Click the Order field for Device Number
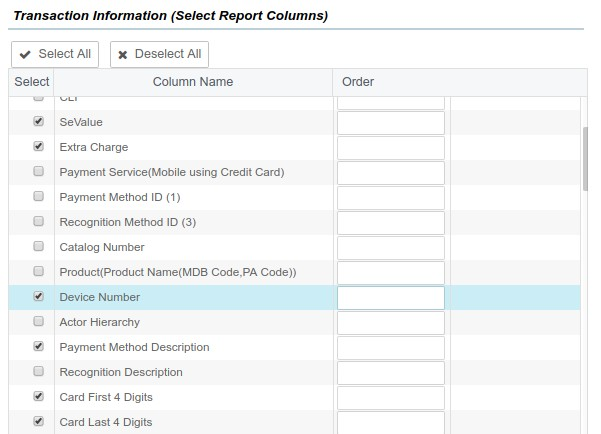The width and height of the screenshot is (601, 434). [x=391, y=298]
